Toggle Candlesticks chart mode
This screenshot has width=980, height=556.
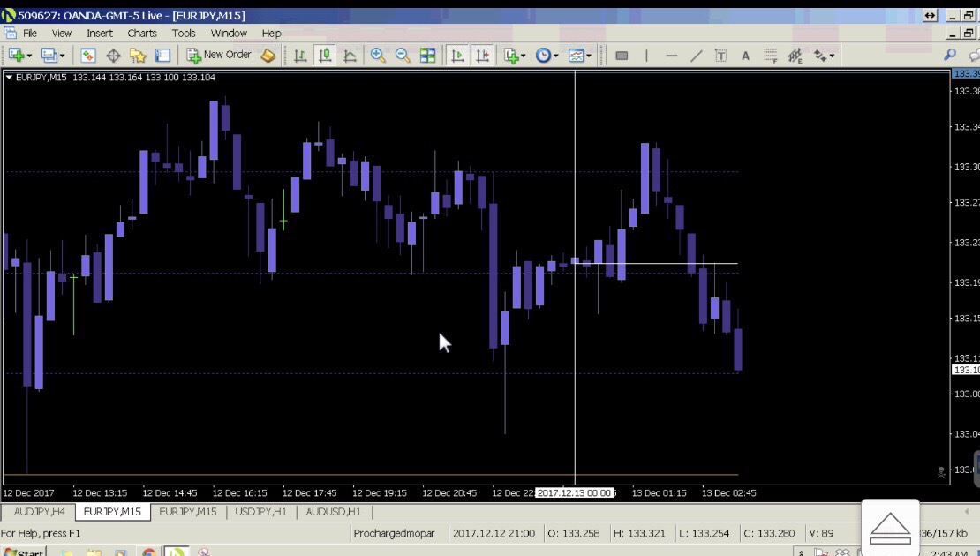click(325, 56)
